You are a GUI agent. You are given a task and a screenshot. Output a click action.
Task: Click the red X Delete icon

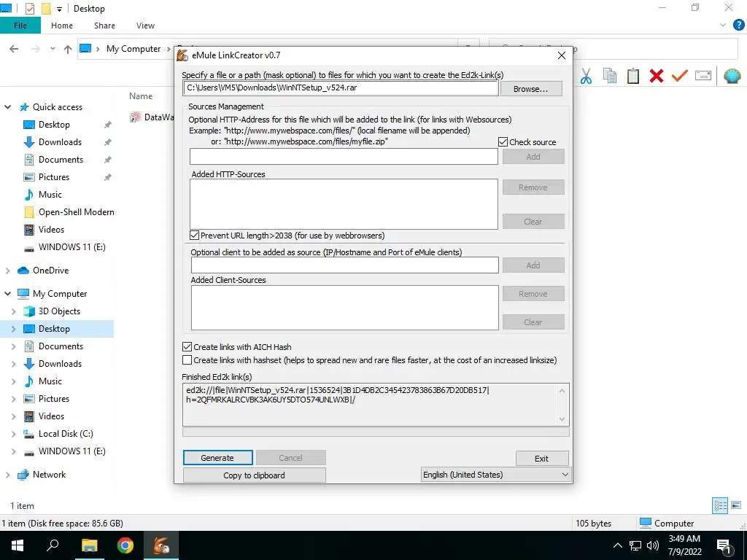(656, 76)
